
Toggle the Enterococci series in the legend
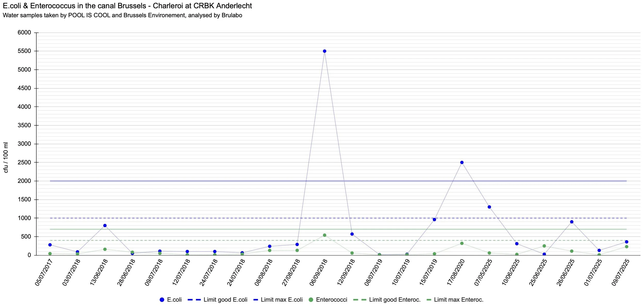coord(328,300)
